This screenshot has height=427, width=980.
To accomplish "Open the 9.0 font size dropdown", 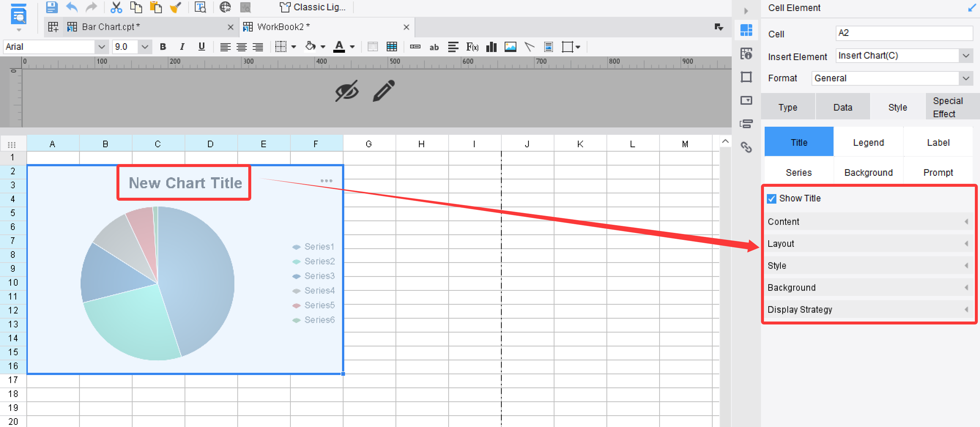I will [x=145, y=47].
